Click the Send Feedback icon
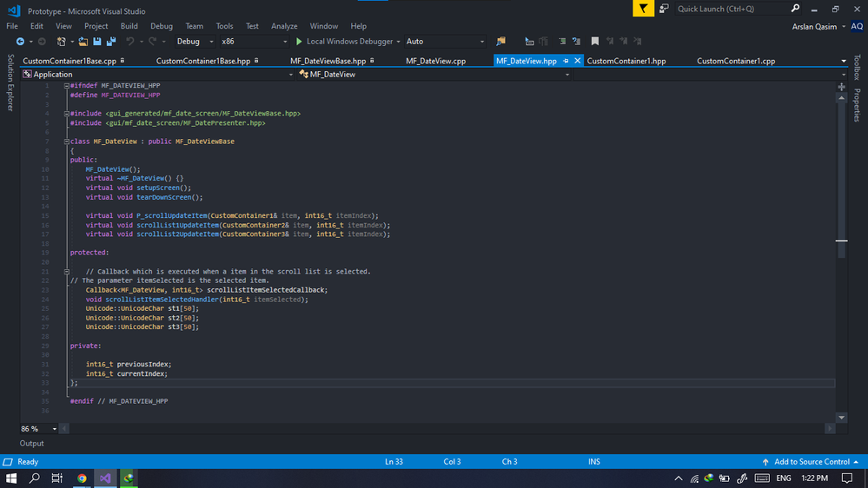This screenshot has height=488, width=868. pos(664,9)
